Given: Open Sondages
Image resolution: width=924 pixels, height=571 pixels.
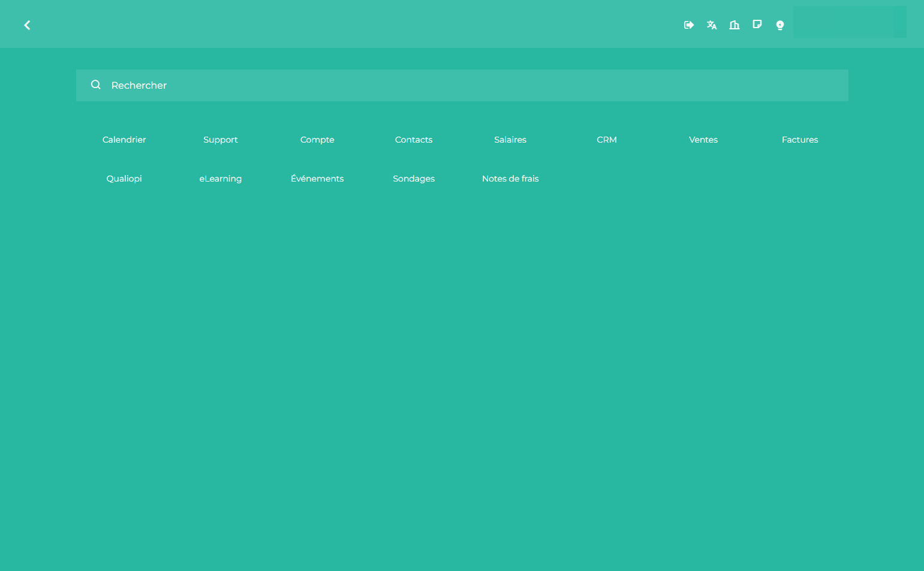Looking at the screenshot, I should (414, 179).
